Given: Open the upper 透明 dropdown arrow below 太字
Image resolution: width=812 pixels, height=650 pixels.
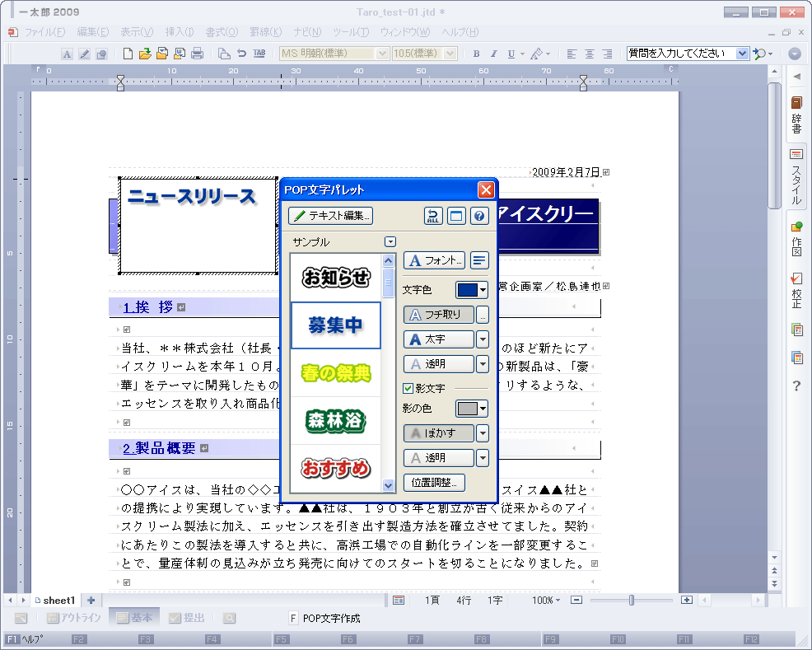Looking at the screenshot, I should coord(482,364).
